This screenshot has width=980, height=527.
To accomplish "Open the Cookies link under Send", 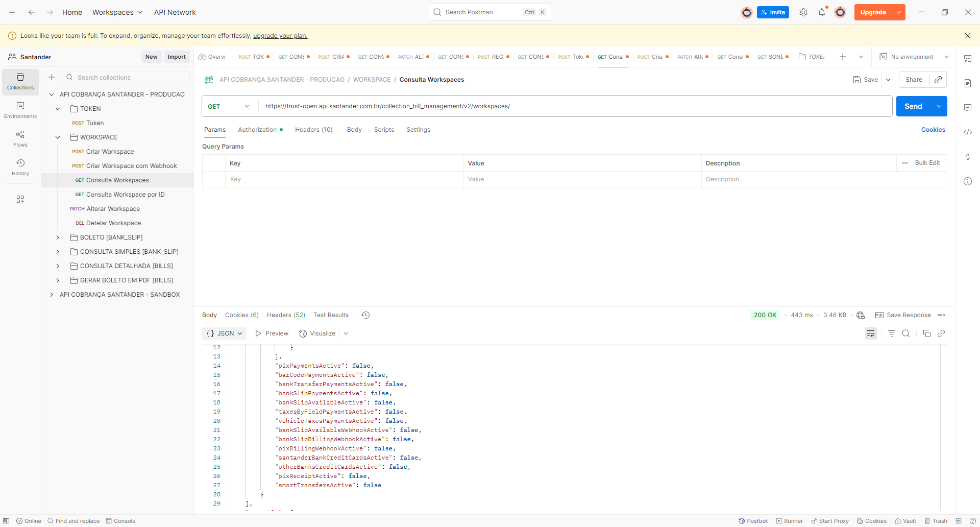I will (933, 130).
